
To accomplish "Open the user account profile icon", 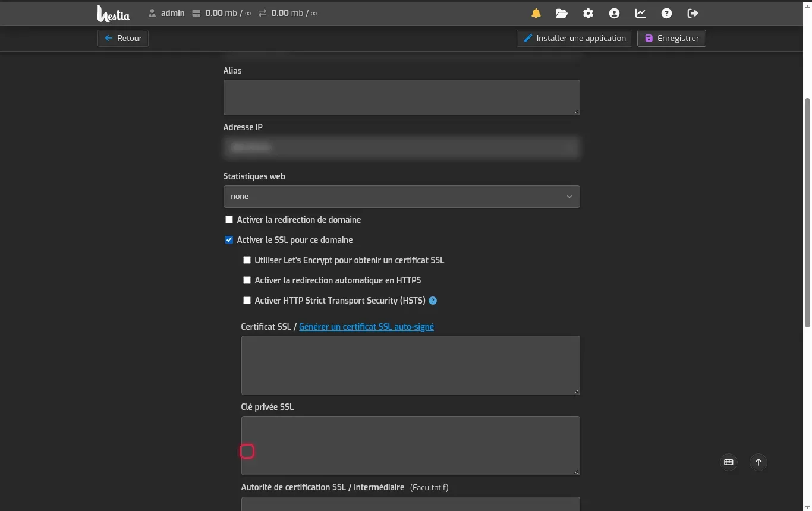I will coord(614,13).
